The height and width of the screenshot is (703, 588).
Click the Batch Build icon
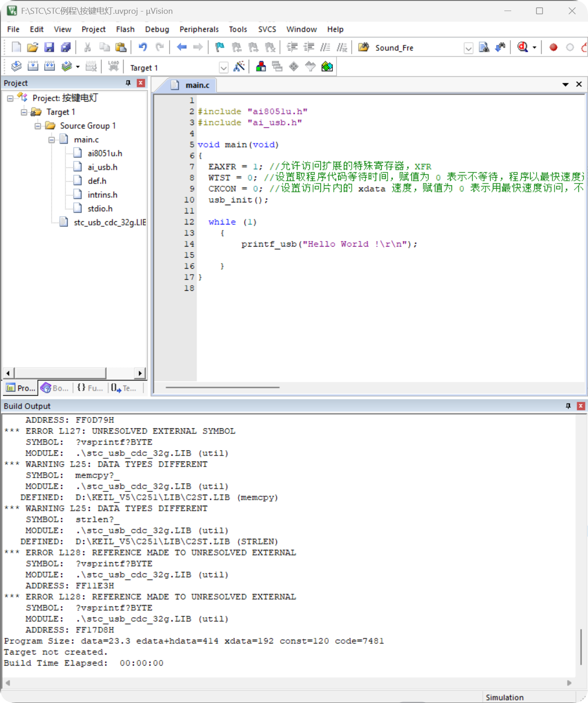coord(67,67)
